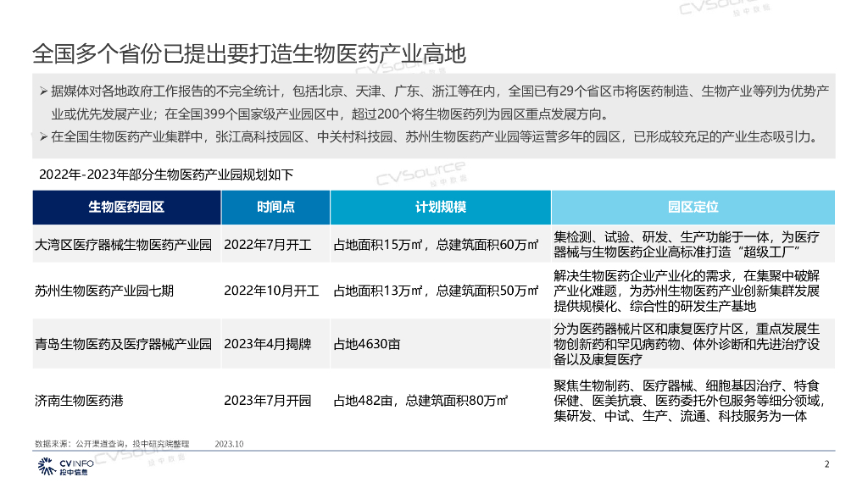The height and width of the screenshot is (488, 868).
Task: Click the positioning text starting 解决生物医药企业产业化的需求
Action: [687, 291]
